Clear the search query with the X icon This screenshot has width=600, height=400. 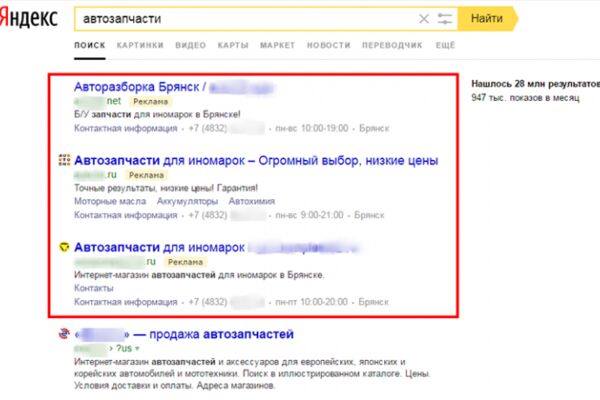[424, 19]
